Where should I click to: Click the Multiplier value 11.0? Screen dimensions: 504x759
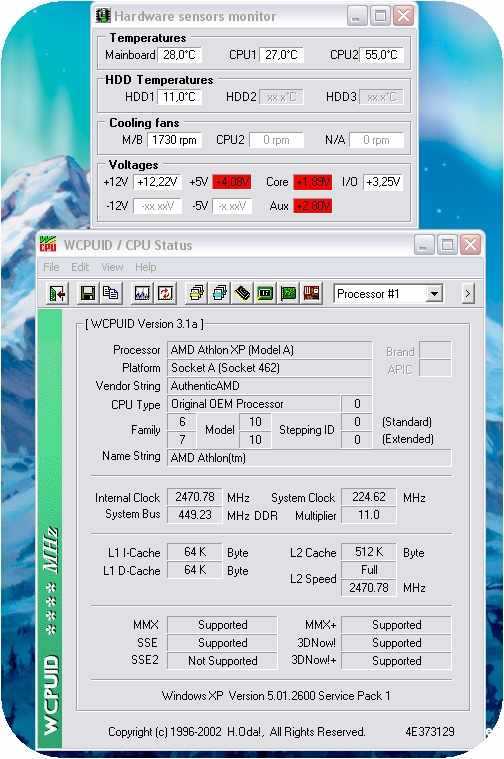pyautogui.click(x=368, y=515)
